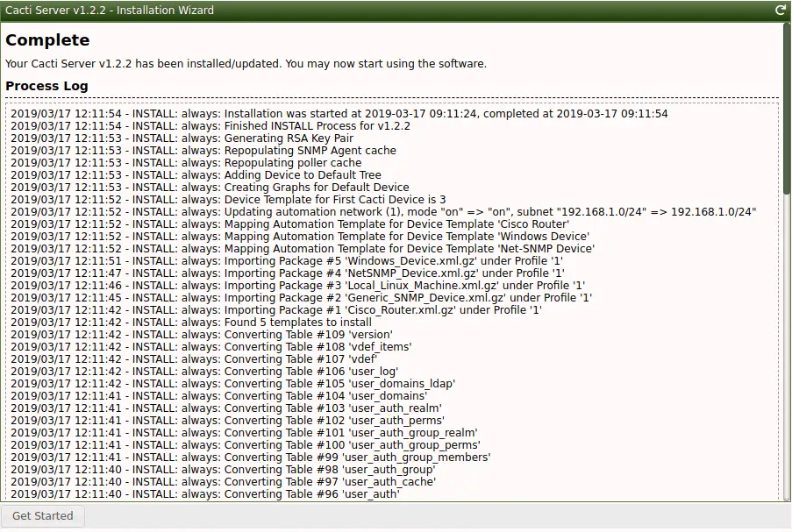Click 'Finished INSTALL Process for v1.2.2' line
The image size is (792, 532).
coord(210,125)
